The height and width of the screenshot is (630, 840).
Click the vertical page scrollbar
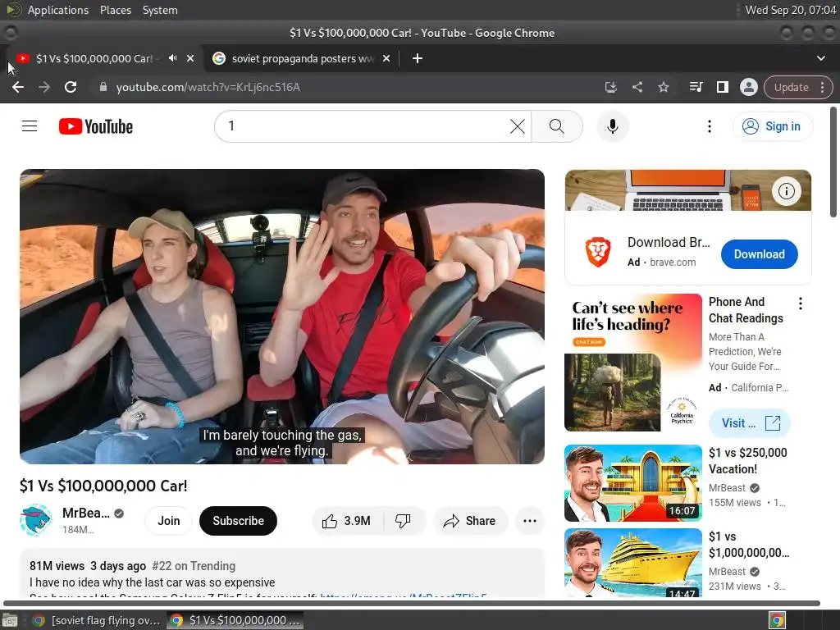[833, 162]
